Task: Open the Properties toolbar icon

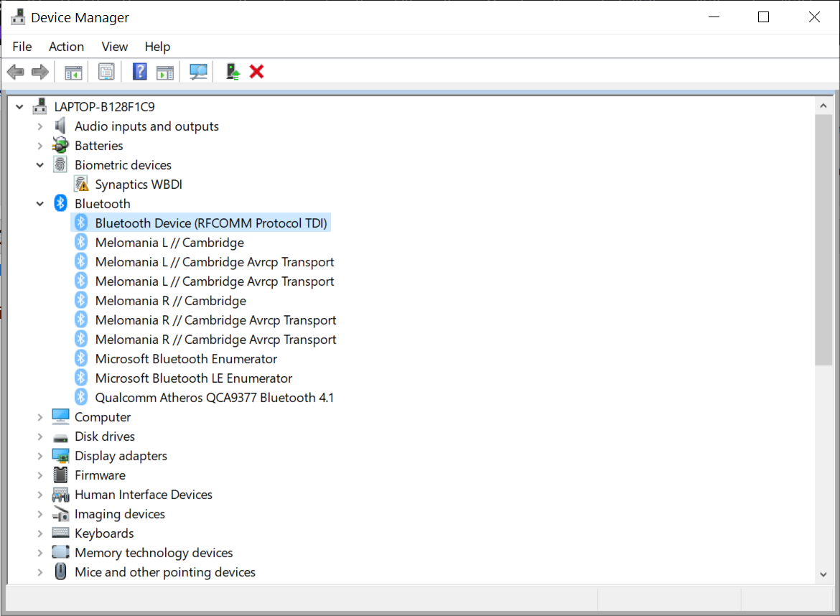Action: (106, 72)
